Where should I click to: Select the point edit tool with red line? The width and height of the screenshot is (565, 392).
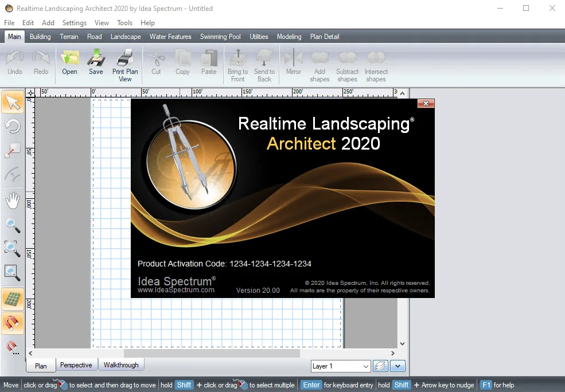tap(13, 151)
